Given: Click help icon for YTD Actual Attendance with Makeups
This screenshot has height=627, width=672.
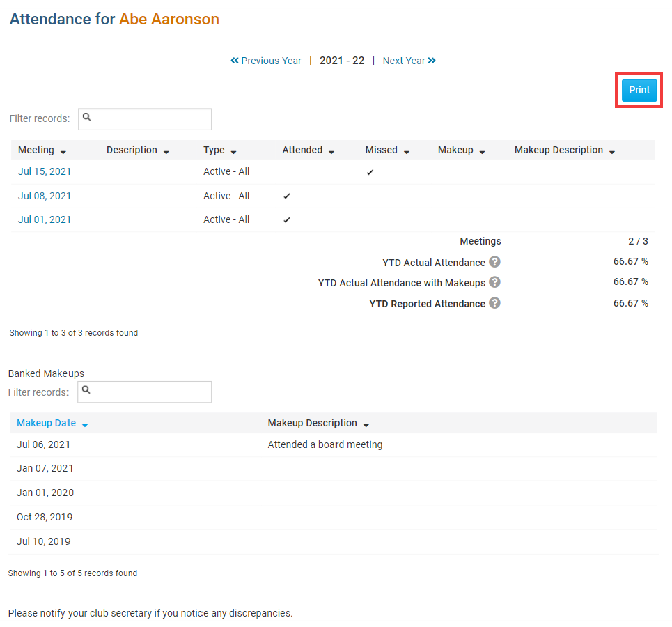Looking at the screenshot, I should click(494, 282).
